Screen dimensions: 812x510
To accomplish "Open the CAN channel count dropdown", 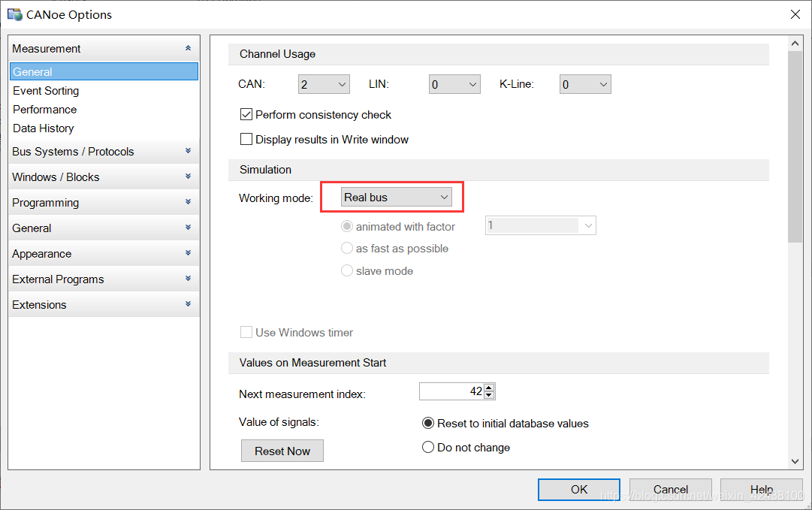I will point(324,84).
